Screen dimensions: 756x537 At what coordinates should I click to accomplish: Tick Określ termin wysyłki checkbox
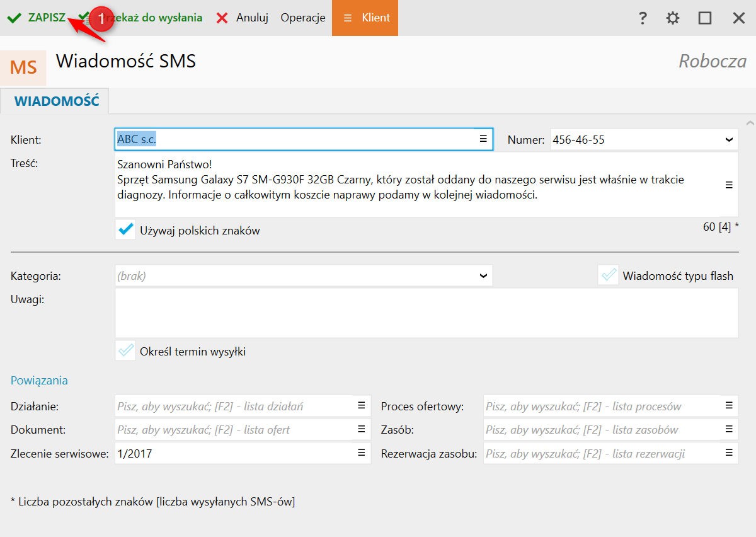coord(126,350)
